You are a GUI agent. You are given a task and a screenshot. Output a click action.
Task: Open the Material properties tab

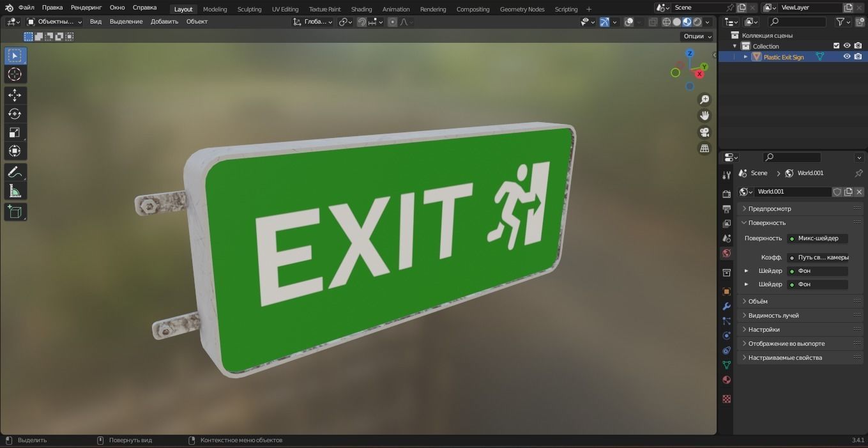click(726, 380)
